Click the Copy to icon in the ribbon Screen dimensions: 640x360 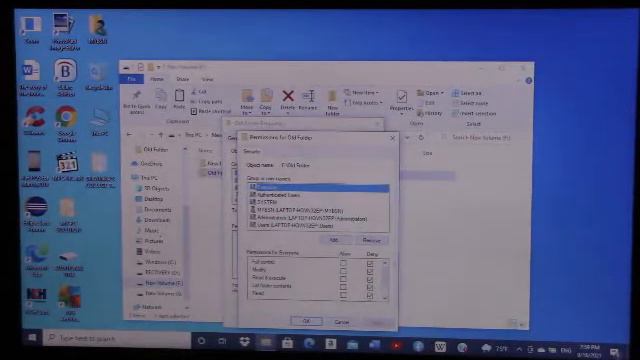click(266, 96)
